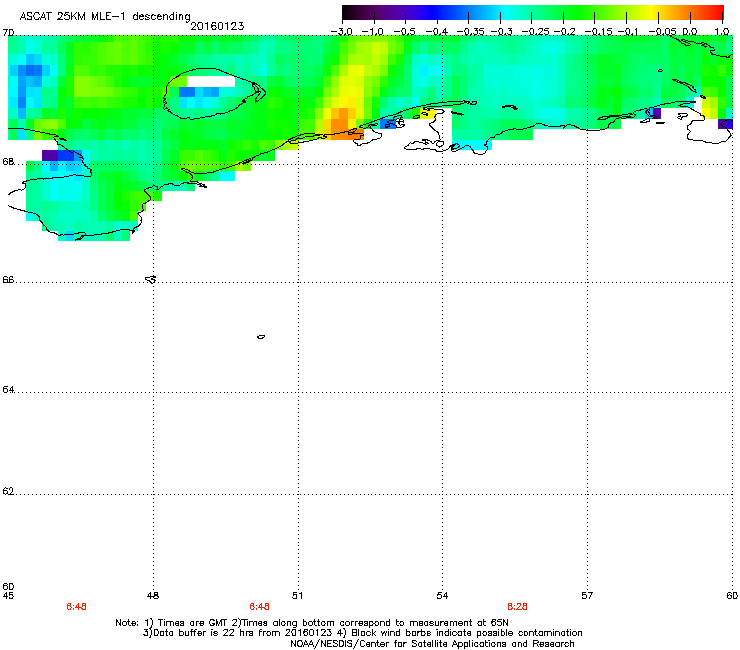This screenshot has width=740, height=650.
Task: Click the latitude label '70' at the top left
Action: (8, 33)
